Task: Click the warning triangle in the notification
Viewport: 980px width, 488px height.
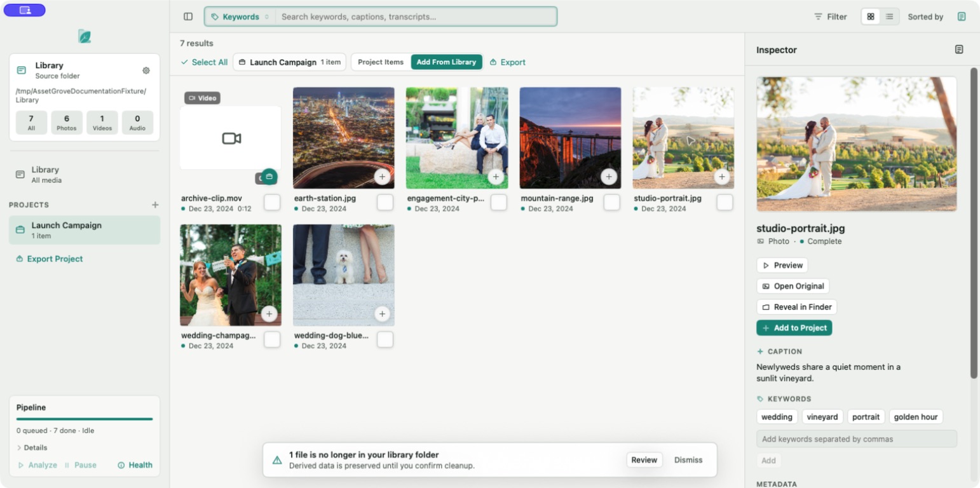Action: (277, 460)
